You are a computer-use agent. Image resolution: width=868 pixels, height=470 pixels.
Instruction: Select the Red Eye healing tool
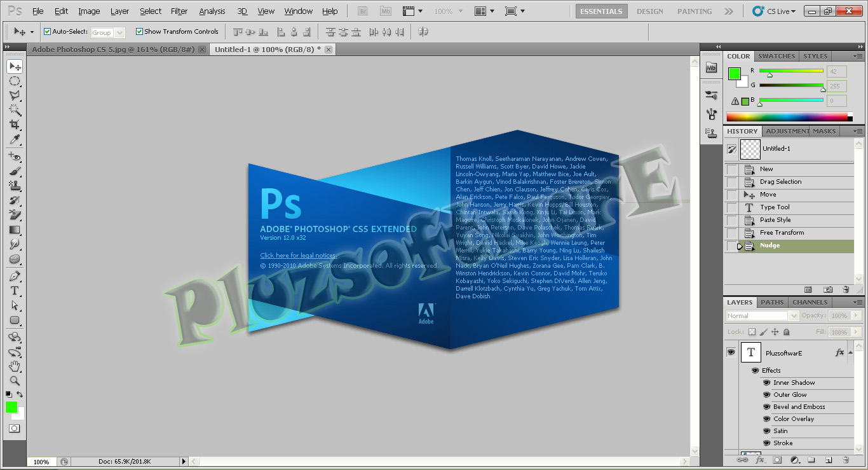tap(15, 156)
